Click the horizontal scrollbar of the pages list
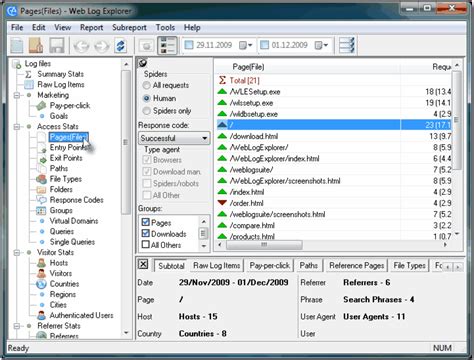 [x=332, y=245]
